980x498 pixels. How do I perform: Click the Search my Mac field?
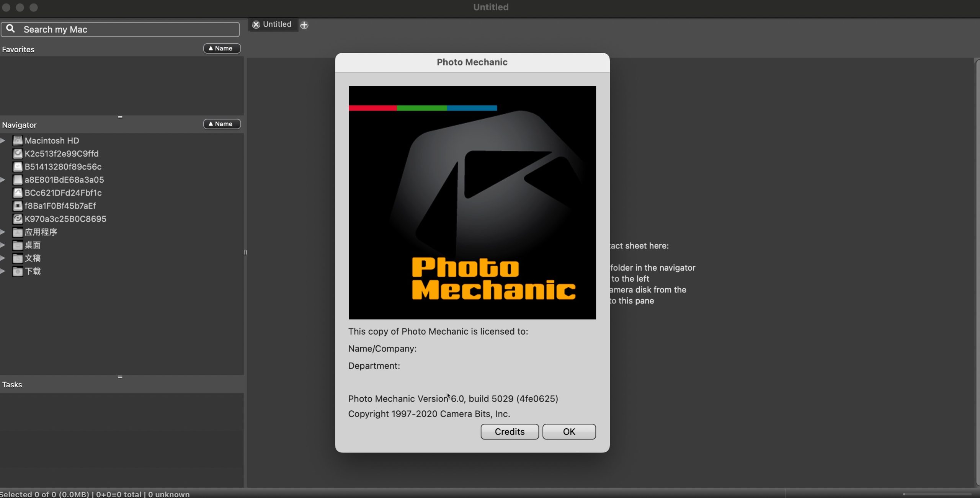[x=120, y=29]
